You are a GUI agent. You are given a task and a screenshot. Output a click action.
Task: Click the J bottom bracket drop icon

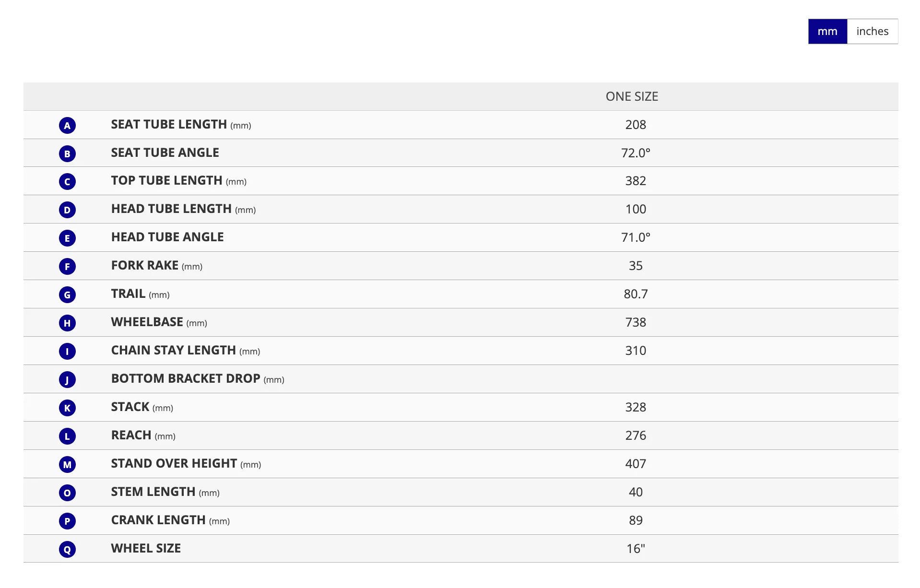(x=67, y=380)
